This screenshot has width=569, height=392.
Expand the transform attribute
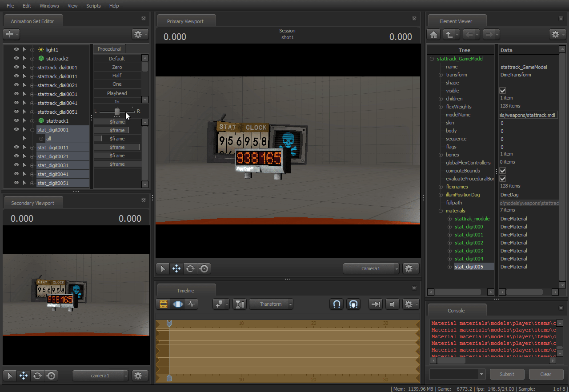click(x=441, y=75)
